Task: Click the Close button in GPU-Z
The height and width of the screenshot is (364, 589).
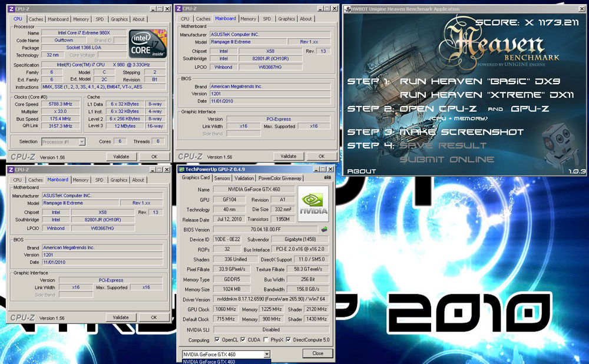Action: pyautogui.click(x=318, y=353)
